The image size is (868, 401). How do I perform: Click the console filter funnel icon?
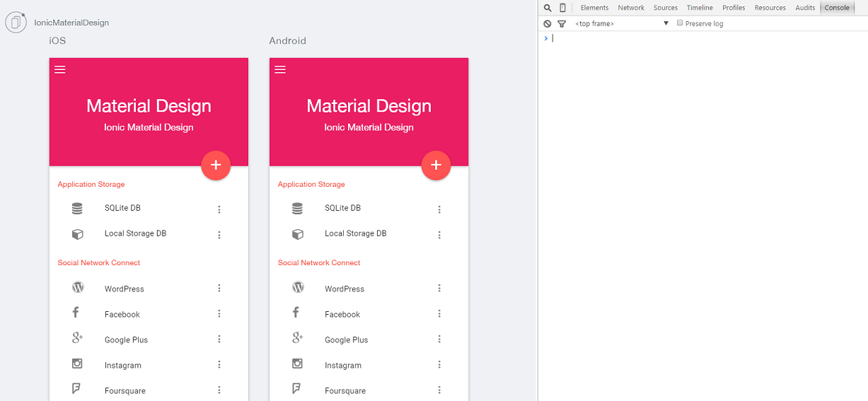point(562,23)
